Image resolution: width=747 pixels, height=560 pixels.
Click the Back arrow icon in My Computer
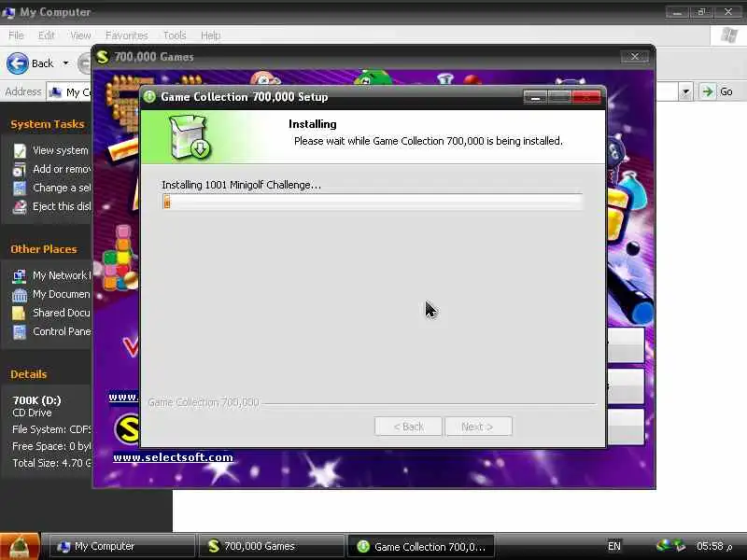click(x=18, y=63)
